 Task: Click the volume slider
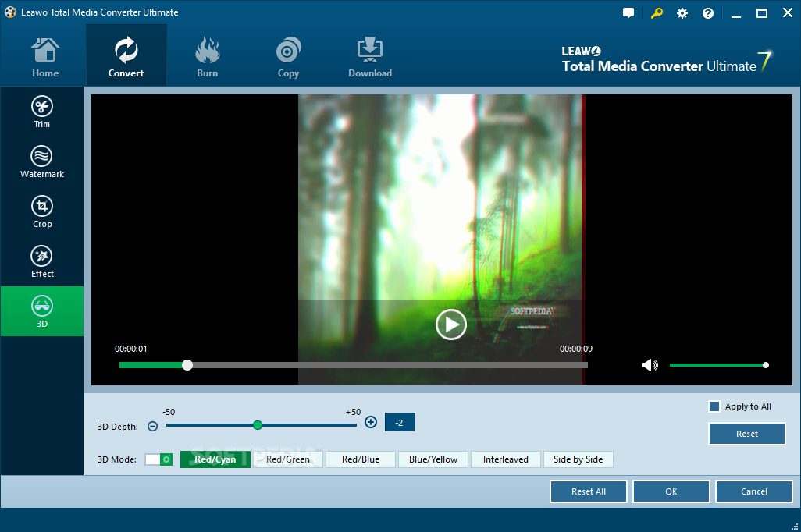pos(719,365)
